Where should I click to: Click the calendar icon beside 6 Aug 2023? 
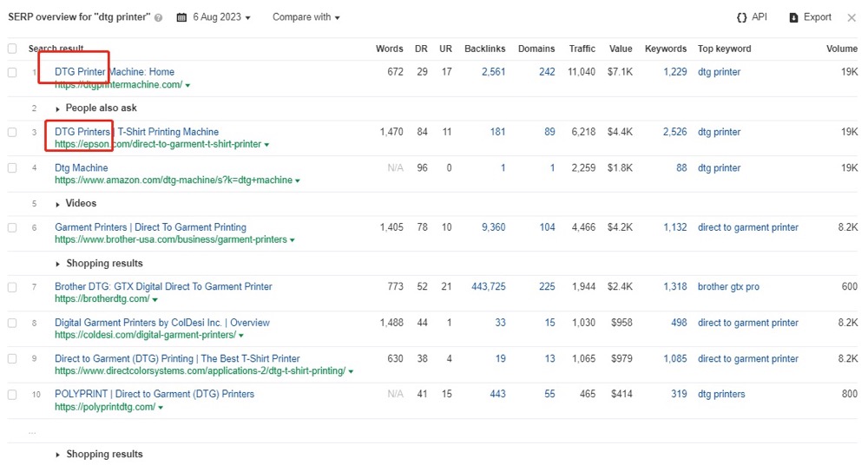click(x=181, y=17)
